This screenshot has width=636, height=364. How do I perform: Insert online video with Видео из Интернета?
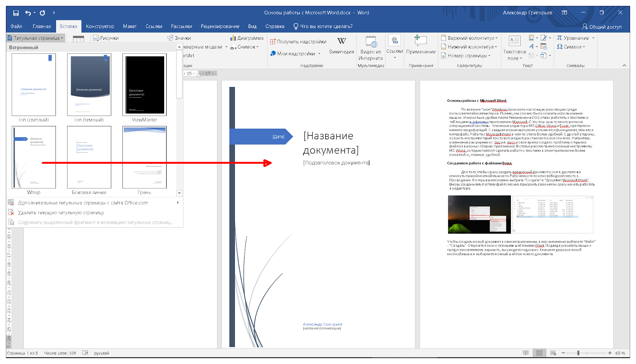click(x=370, y=42)
